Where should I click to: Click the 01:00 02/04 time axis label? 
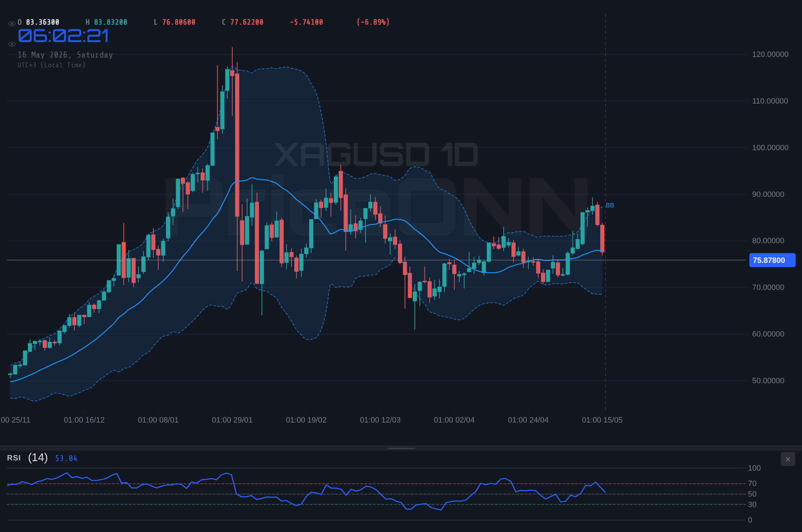click(x=454, y=420)
